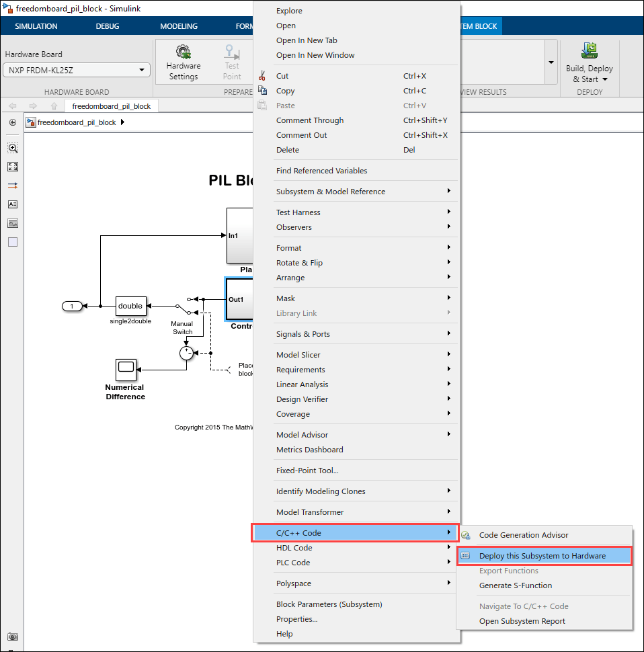Click Deploy this Subsystem to Hardware icon
This screenshot has height=652, width=644.
(465, 555)
